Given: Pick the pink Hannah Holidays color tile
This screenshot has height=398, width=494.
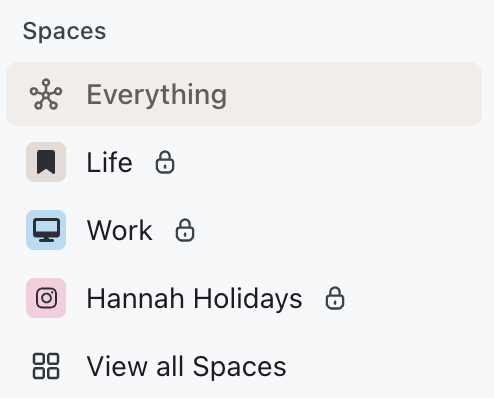Looking at the screenshot, I should 46,298.
